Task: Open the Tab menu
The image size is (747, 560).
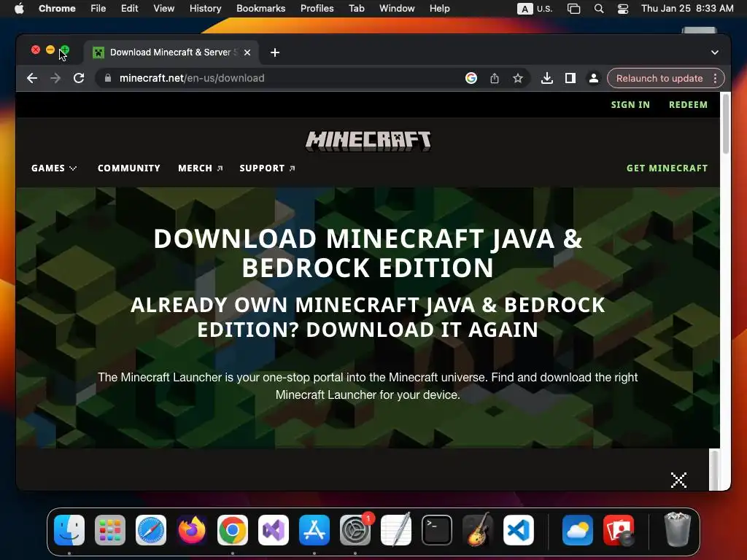Action: [x=356, y=9]
